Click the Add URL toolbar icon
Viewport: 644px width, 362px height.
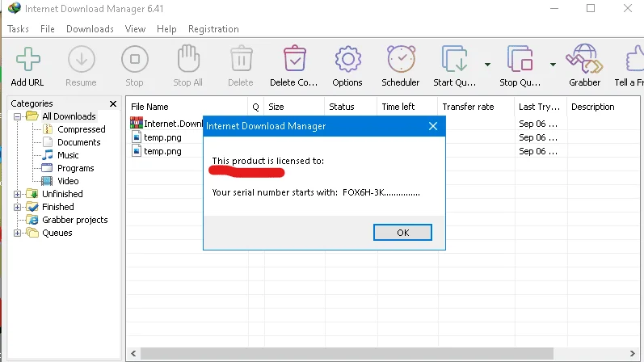point(27,60)
